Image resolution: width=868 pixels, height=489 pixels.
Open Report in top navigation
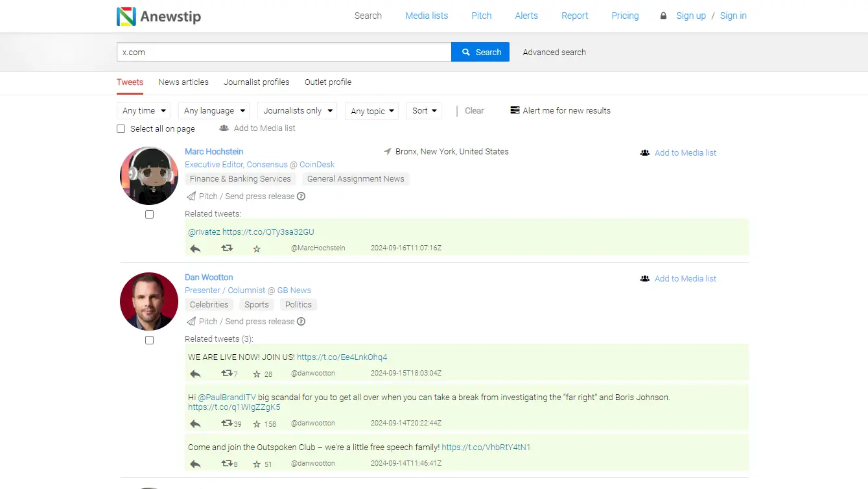tap(575, 16)
